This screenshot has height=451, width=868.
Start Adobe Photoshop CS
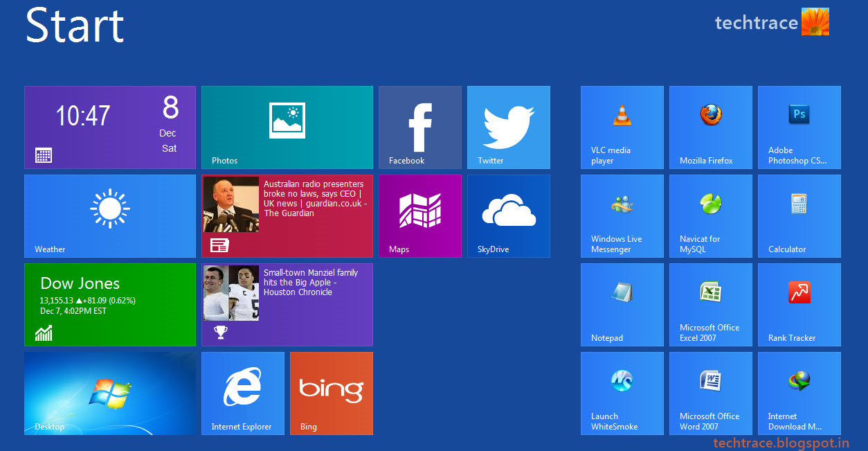[799, 127]
